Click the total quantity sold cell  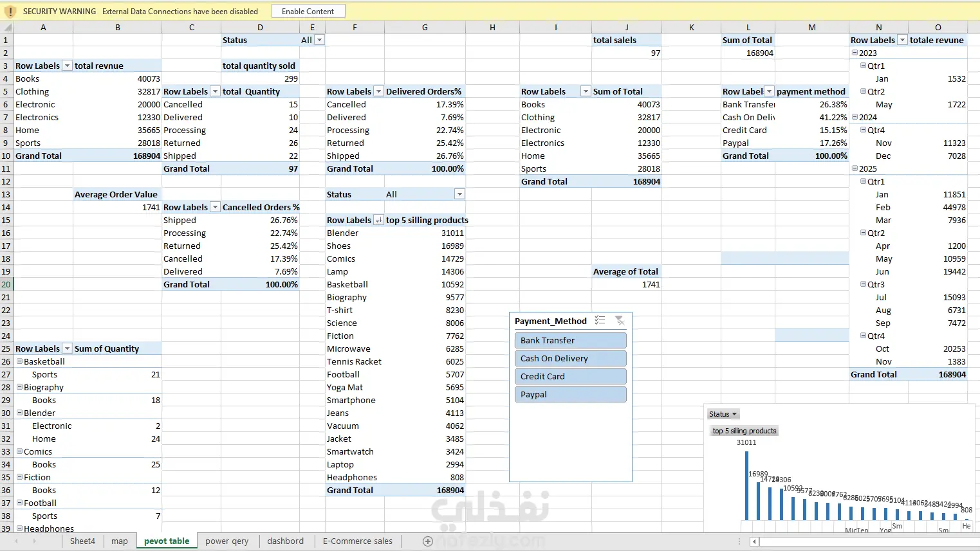coord(260,66)
